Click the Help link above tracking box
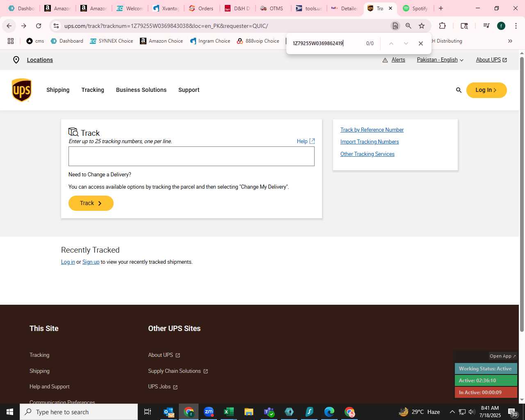 (306, 141)
